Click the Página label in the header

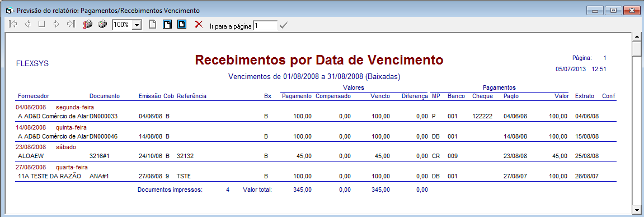coord(582,58)
